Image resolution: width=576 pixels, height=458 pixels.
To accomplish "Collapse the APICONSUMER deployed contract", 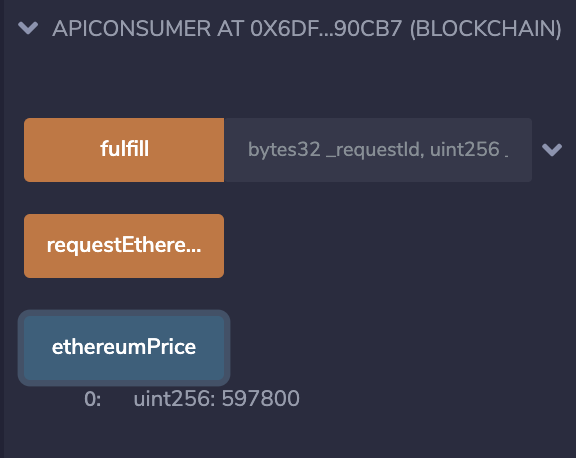I will (28, 28).
